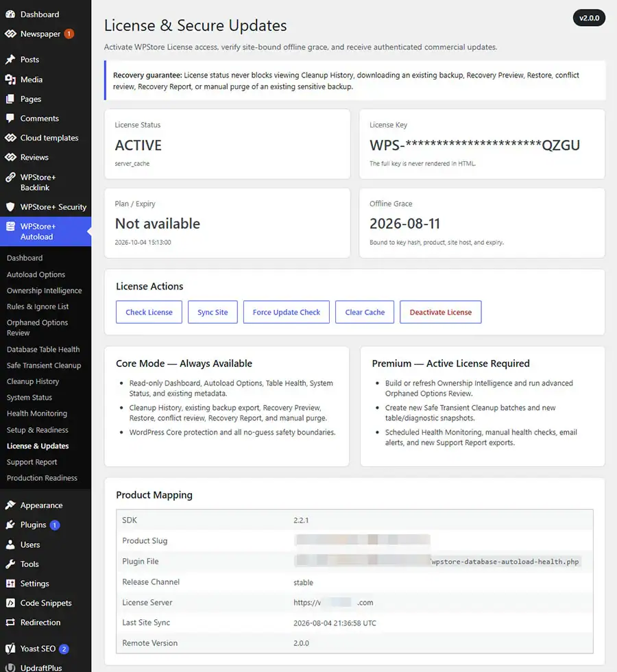The image size is (617, 672).
Task: Open Orphaned Options Review page
Action: tap(37, 328)
